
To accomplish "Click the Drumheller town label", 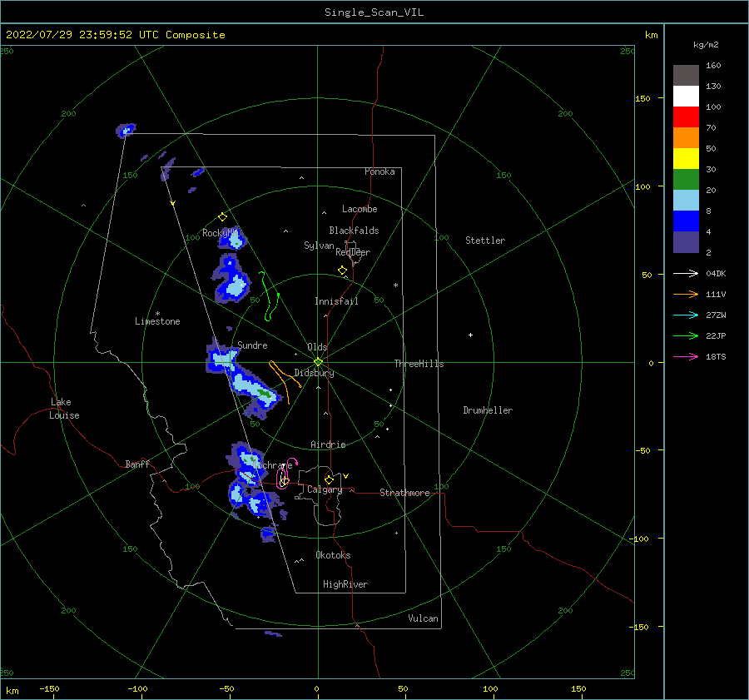I will (x=488, y=410).
